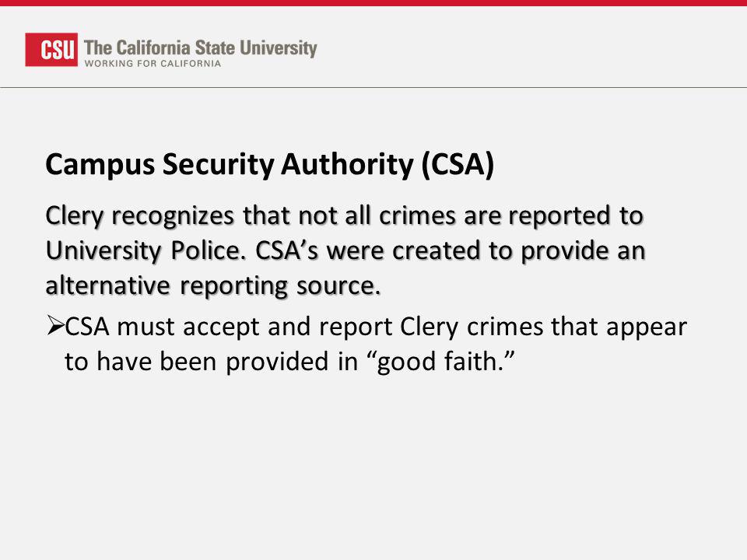Click 'The California State University' header text

pos(200,47)
